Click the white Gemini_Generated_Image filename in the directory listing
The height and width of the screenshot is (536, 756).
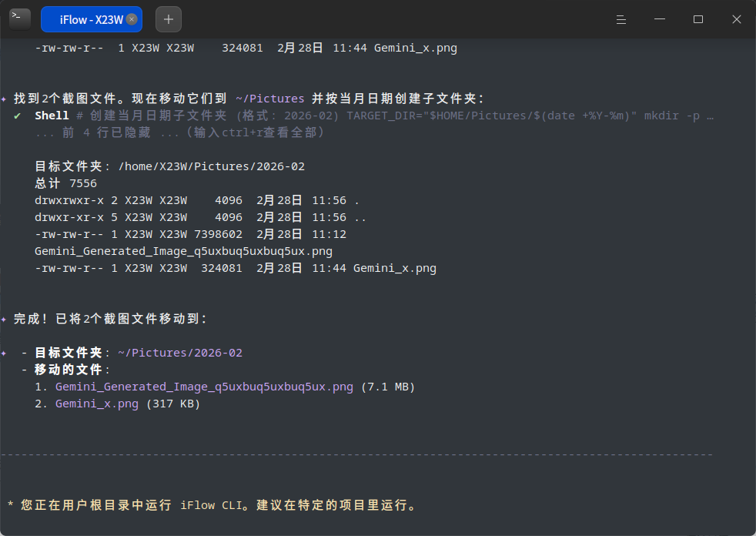[x=184, y=251]
